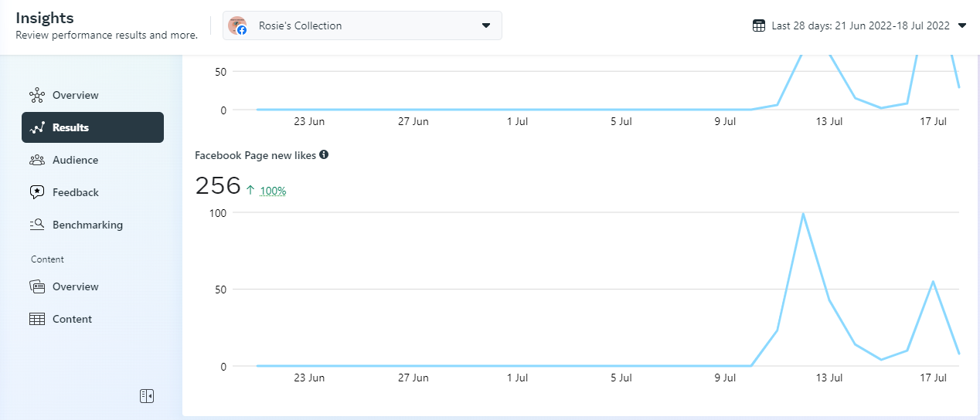980x420 pixels.
Task: Click the Content table grid icon
Action: click(37, 320)
